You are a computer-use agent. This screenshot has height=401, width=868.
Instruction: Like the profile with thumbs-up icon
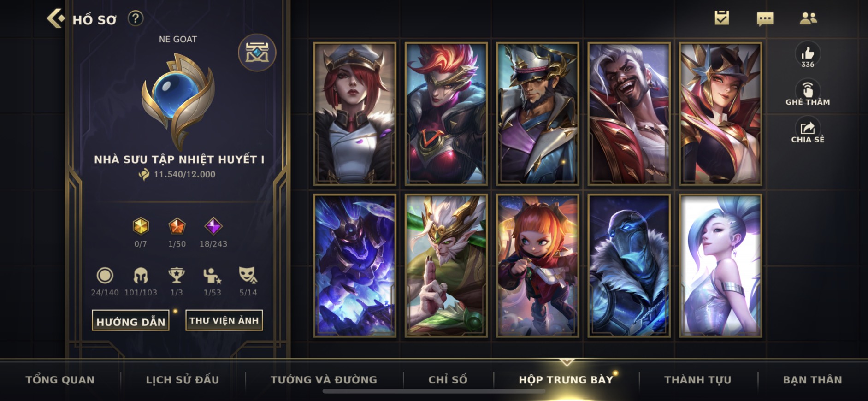click(x=808, y=55)
